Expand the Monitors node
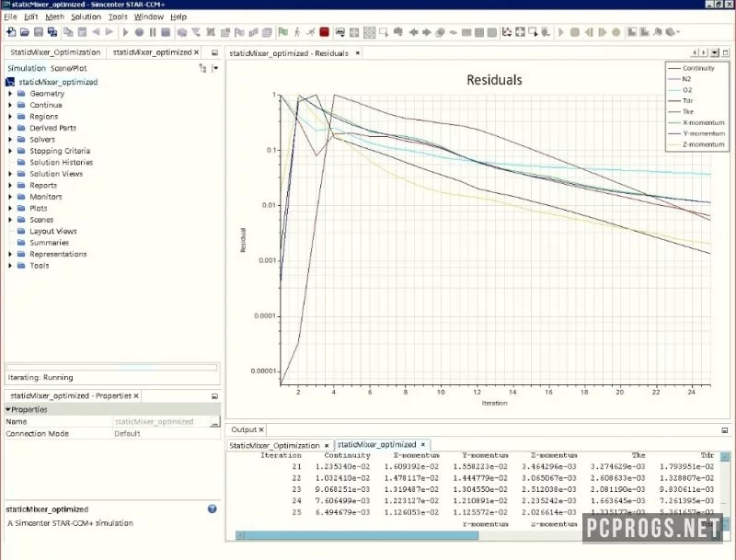This screenshot has width=736, height=560. [x=10, y=197]
